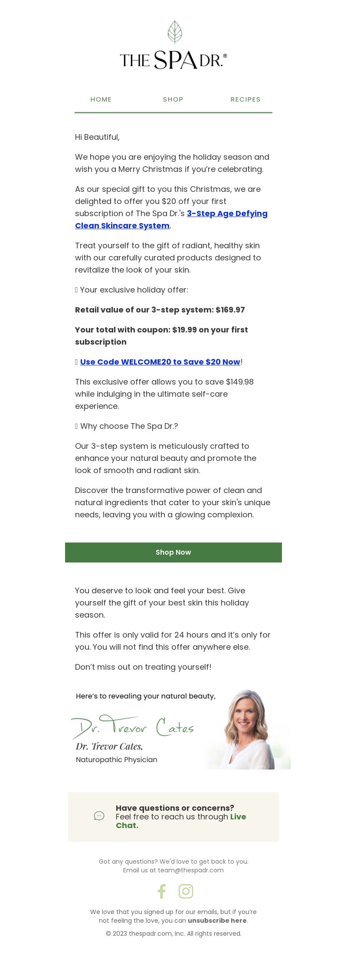Click the chat bubble icon
347x980 pixels.
tap(99, 816)
